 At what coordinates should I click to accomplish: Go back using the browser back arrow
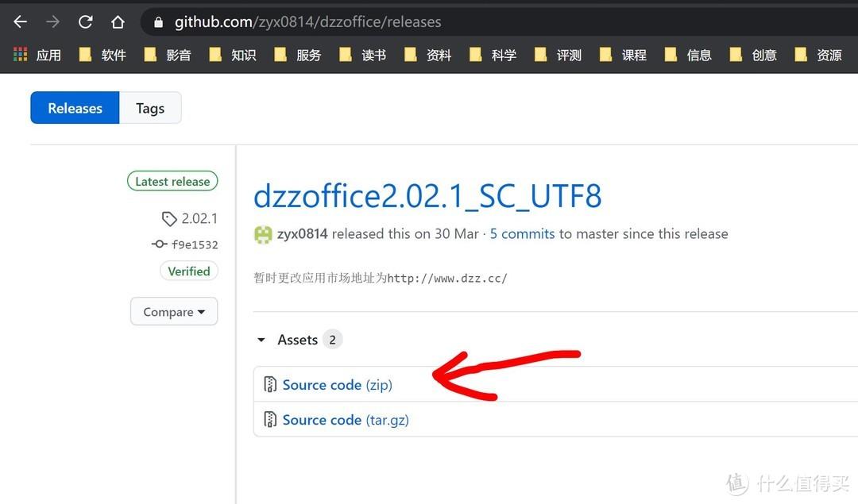click(x=20, y=22)
